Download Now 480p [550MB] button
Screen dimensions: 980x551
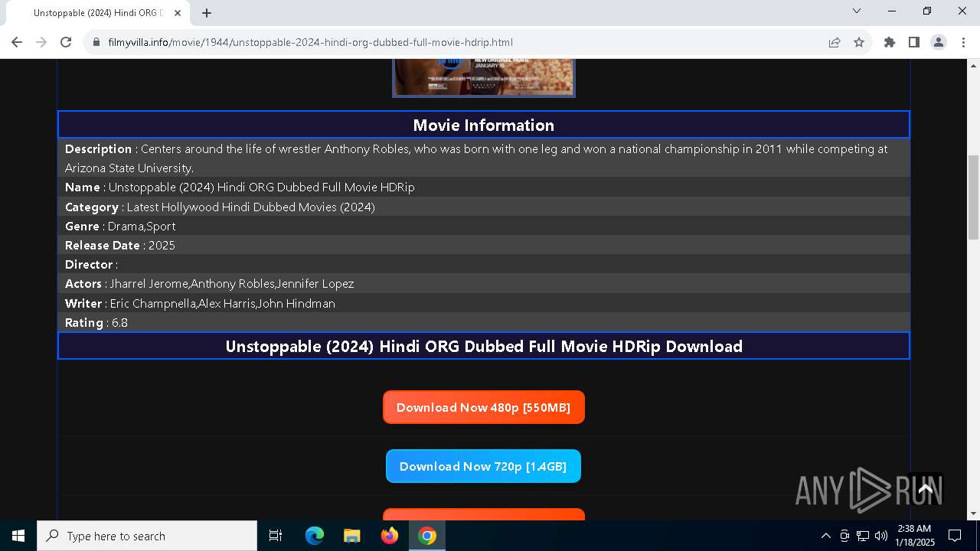click(x=484, y=407)
